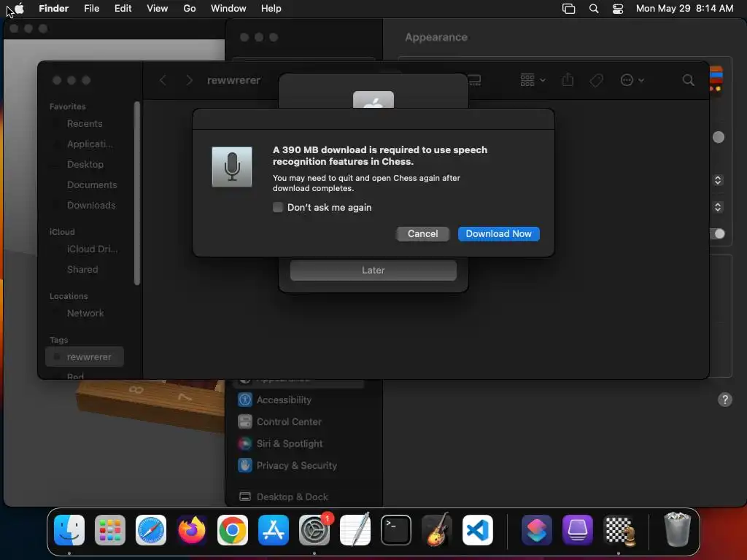Launch Safari from the Dock
Image resolution: width=747 pixels, height=560 pixels.
click(x=151, y=530)
